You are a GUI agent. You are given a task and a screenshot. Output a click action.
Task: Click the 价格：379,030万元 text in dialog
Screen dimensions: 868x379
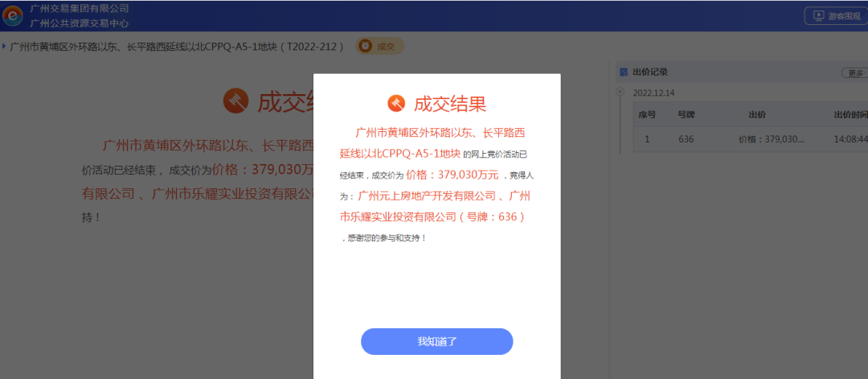point(452,175)
